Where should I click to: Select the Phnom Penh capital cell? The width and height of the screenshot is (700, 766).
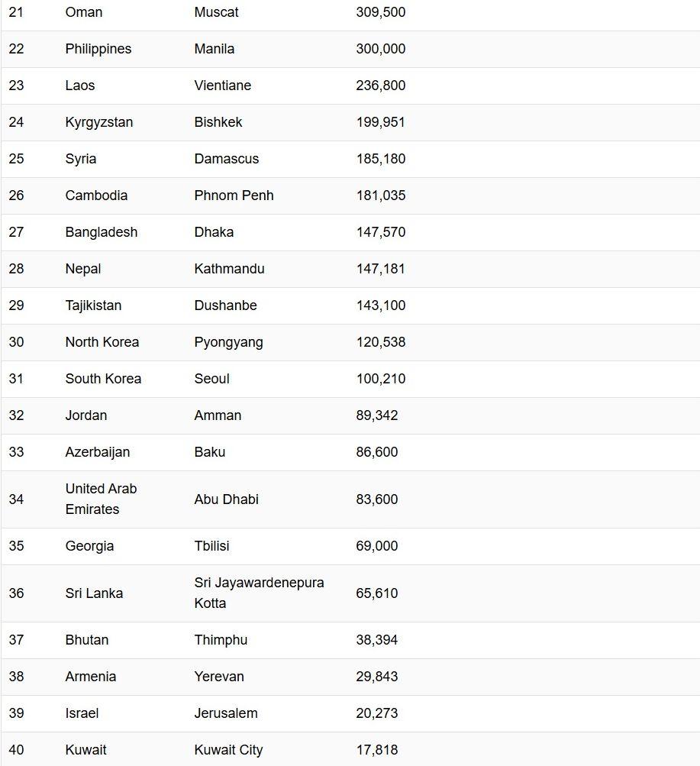[x=234, y=196]
